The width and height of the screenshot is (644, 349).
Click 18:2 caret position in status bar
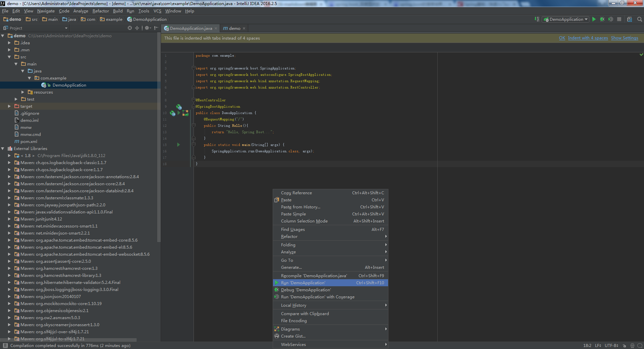[587, 346]
